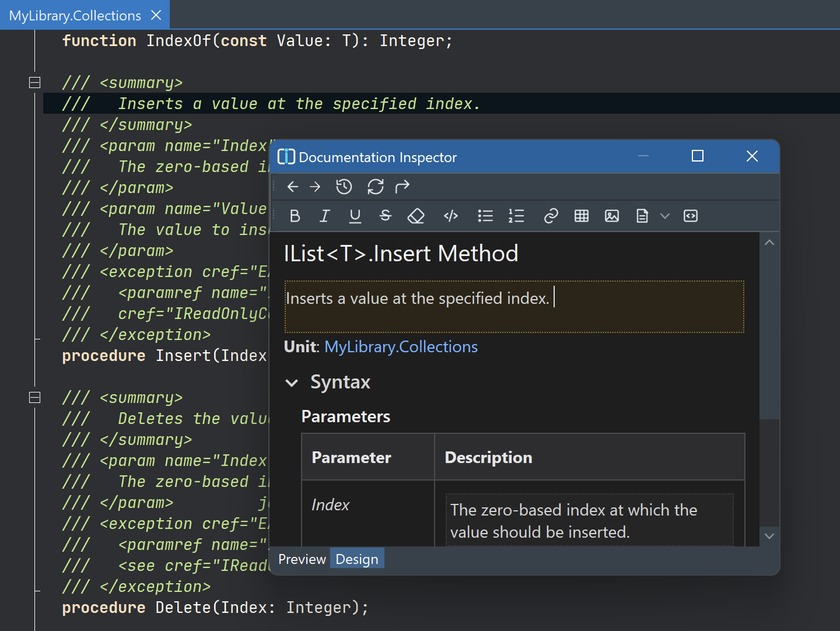The width and height of the screenshot is (840, 631).
Task: Toggle Underline formatting
Action: (355, 216)
